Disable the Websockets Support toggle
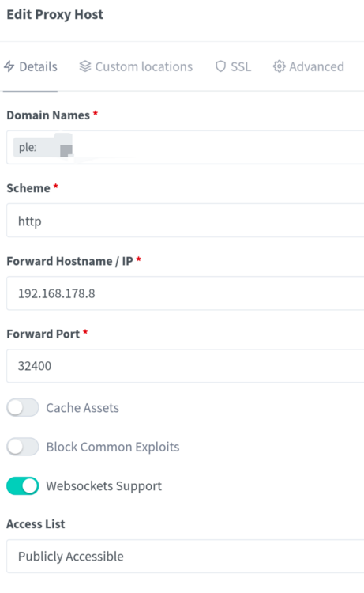 click(x=23, y=486)
